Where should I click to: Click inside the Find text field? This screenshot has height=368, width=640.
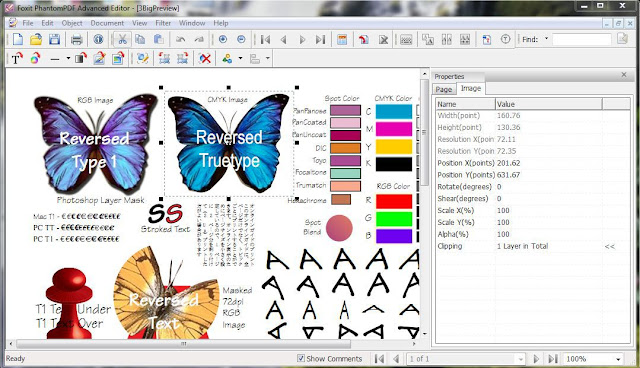click(582, 39)
